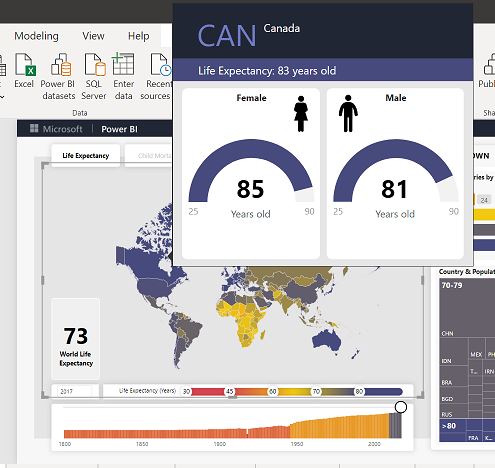Select Australia on the map
The width and height of the screenshot is (495, 468).
(x=327, y=340)
